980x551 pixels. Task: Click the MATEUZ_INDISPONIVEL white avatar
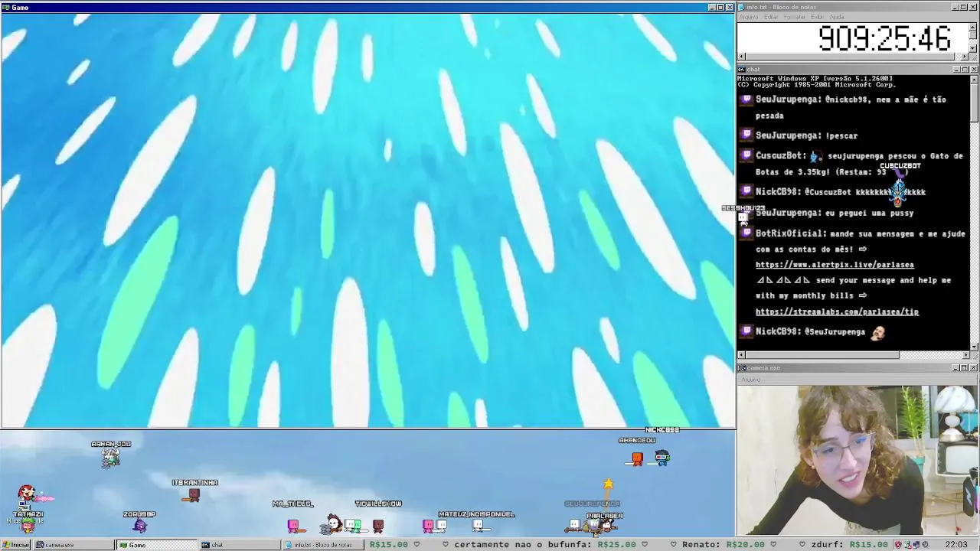coord(478,525)
